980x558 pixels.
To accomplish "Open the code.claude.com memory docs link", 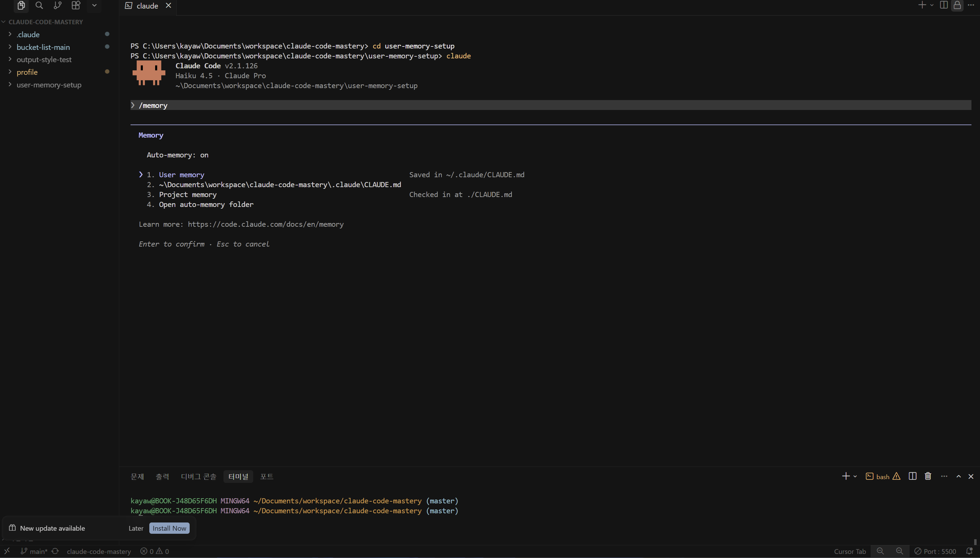I will (266, 225).
